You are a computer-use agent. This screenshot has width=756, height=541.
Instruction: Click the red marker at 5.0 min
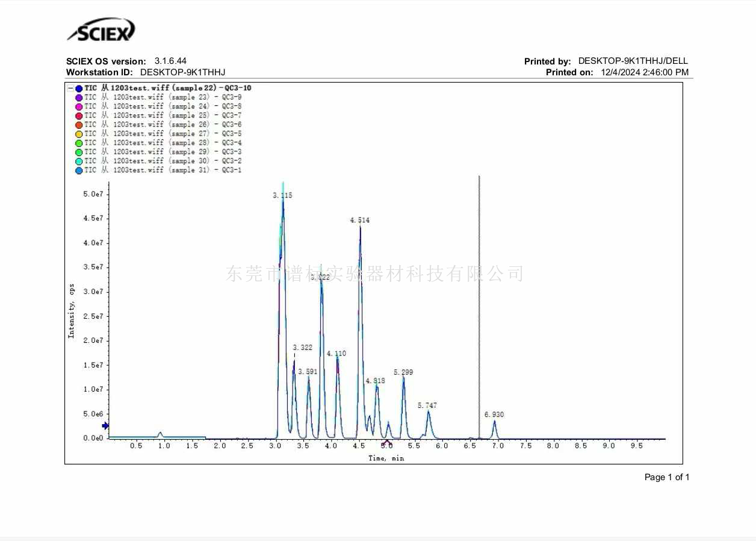coord(387,443)
